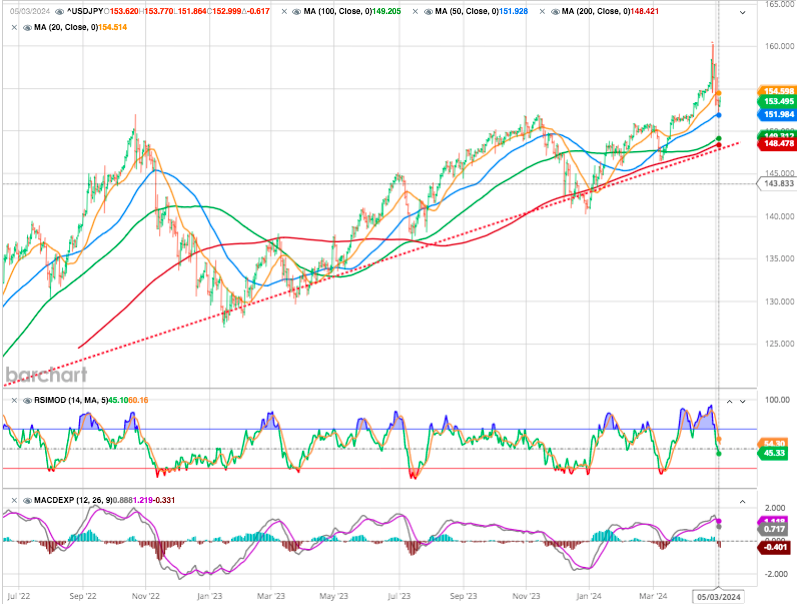This screenshot has height=607, width=802.
Task: Move the MACDEXP pane up with arrow
Action: (740, 499)
